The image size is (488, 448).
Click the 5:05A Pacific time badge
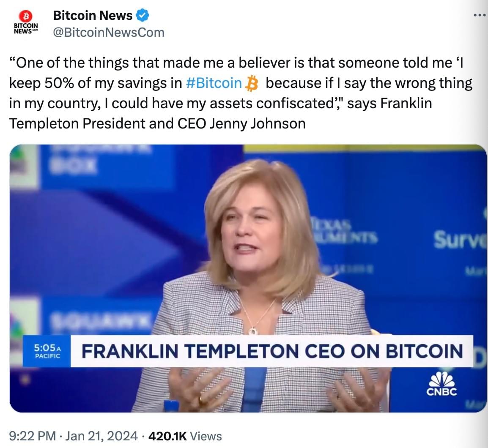47,351
